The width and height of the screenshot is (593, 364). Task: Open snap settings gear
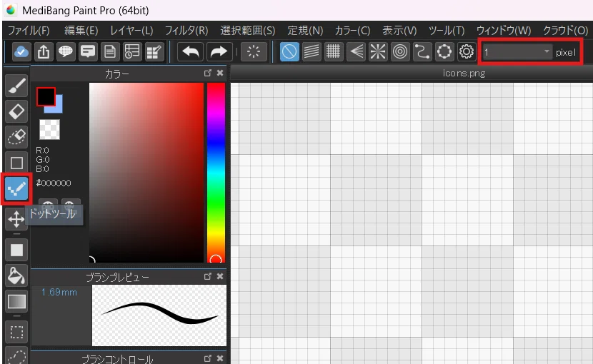pos(467,52)
